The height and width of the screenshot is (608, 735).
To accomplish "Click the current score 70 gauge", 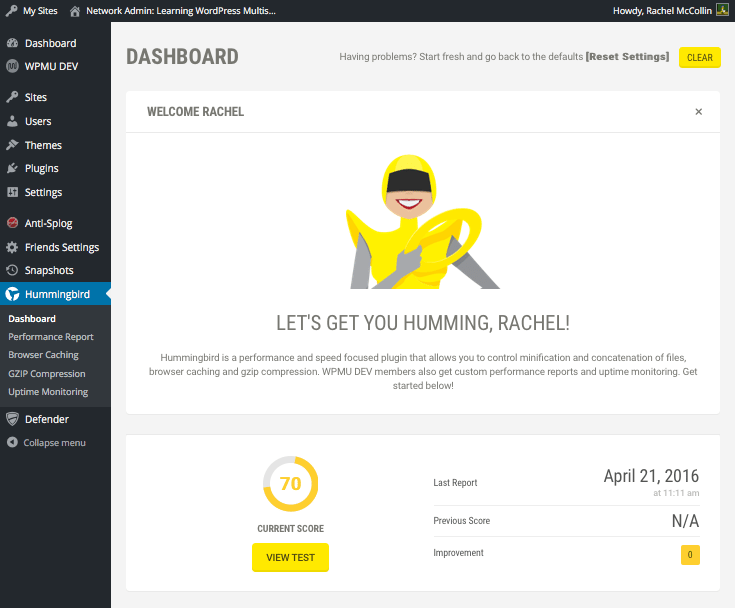I will [291, 484].
